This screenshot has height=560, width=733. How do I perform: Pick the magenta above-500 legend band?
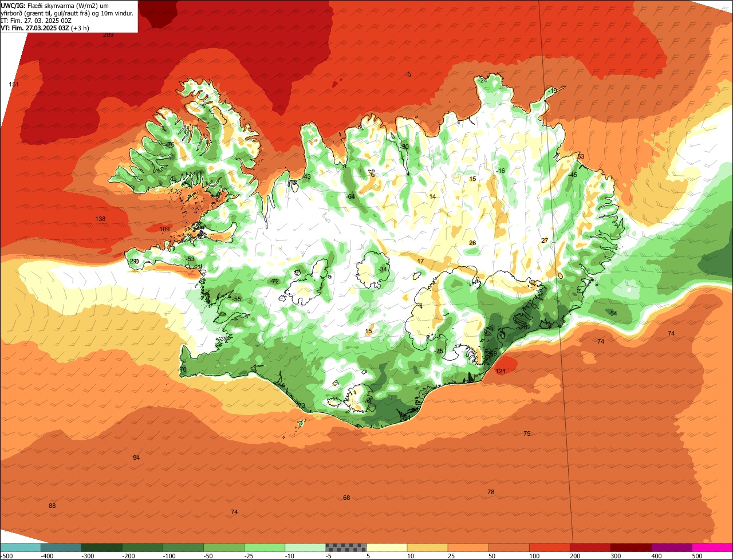712,547
